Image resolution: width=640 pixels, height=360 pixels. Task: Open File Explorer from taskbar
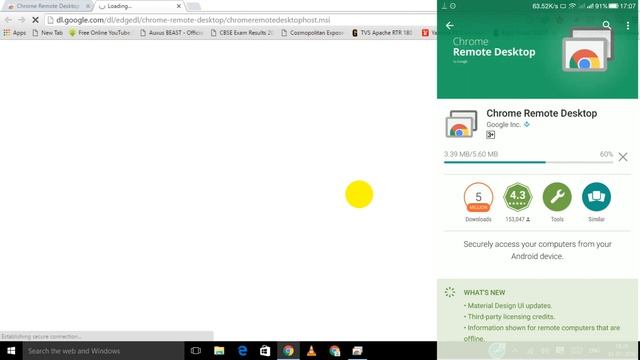[219, 351]
